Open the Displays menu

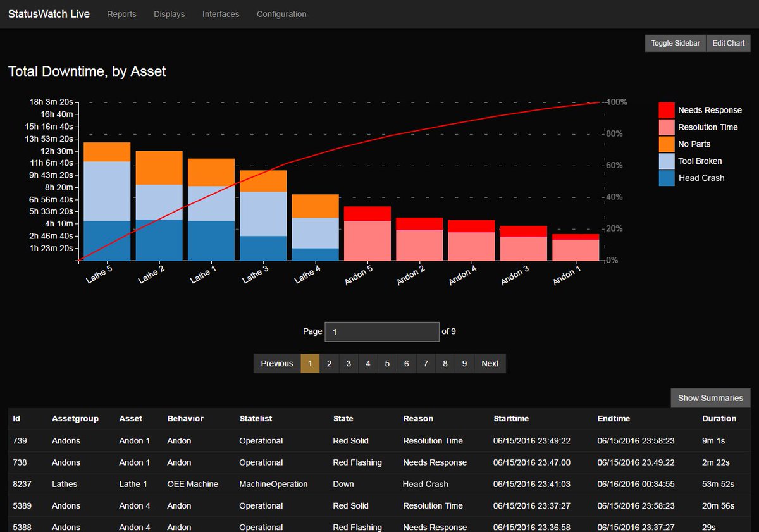[169, 14]
